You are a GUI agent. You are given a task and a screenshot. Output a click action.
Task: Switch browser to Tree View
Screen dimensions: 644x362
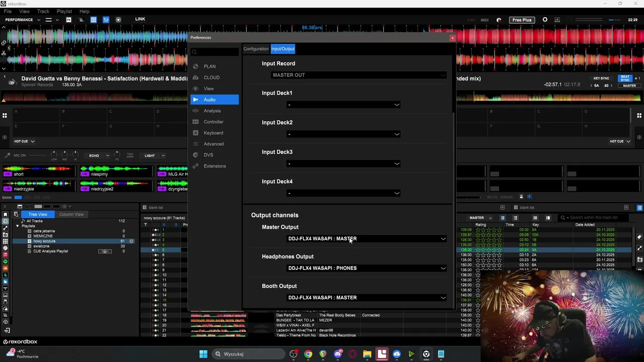click(x=38, y=214)
